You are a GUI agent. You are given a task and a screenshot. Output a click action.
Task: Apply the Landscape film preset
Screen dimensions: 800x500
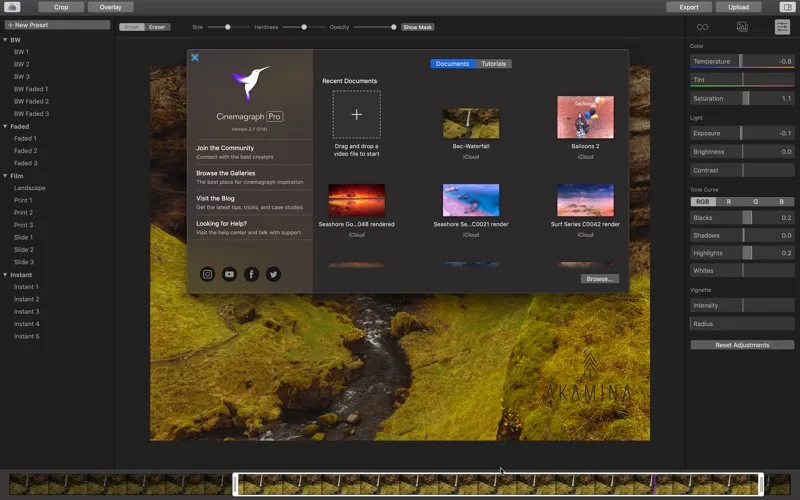click(x=30, y=188)
